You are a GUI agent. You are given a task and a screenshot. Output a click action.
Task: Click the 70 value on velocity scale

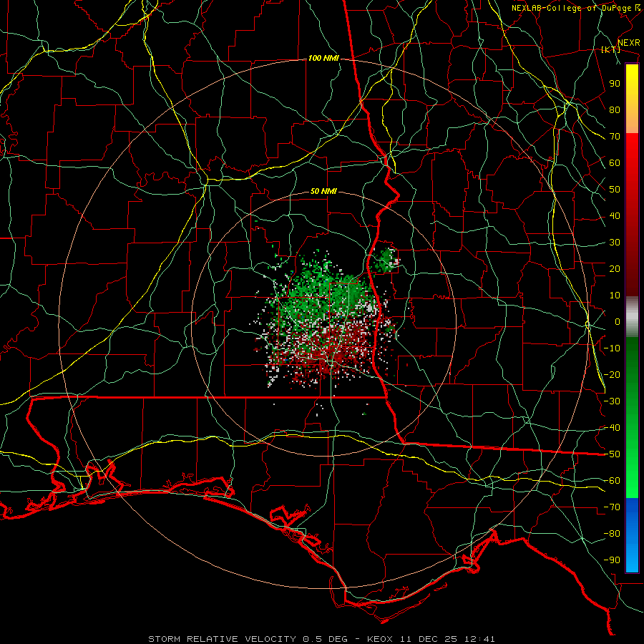[x=615, y=137]
